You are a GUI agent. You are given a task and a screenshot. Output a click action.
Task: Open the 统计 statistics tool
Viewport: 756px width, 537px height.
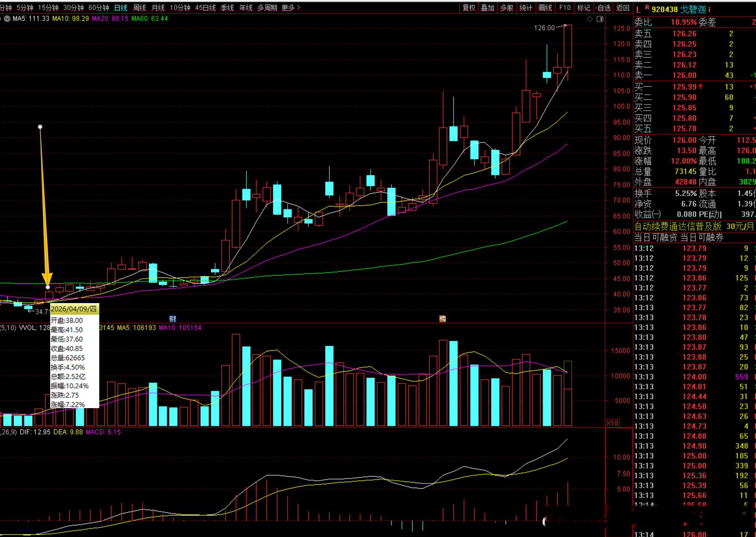point(526,8)
